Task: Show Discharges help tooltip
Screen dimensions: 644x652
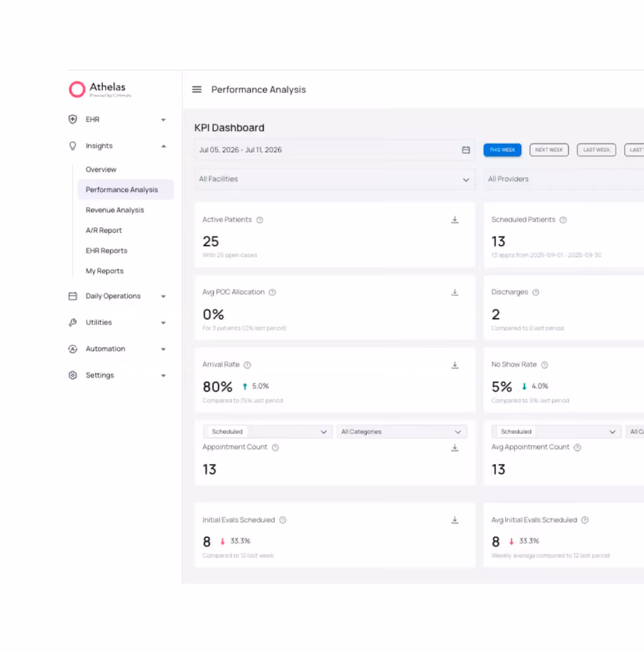Action: tap(536, 292)
